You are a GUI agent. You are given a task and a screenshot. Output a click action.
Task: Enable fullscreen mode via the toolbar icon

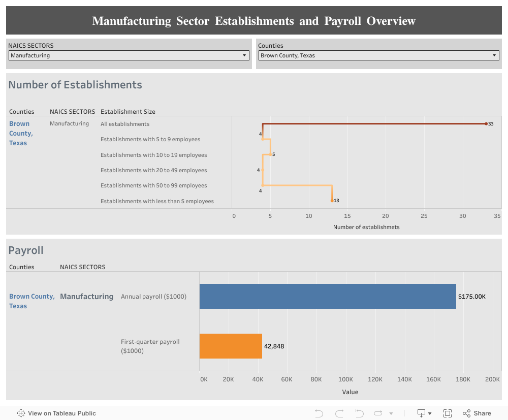click(447, 413)
